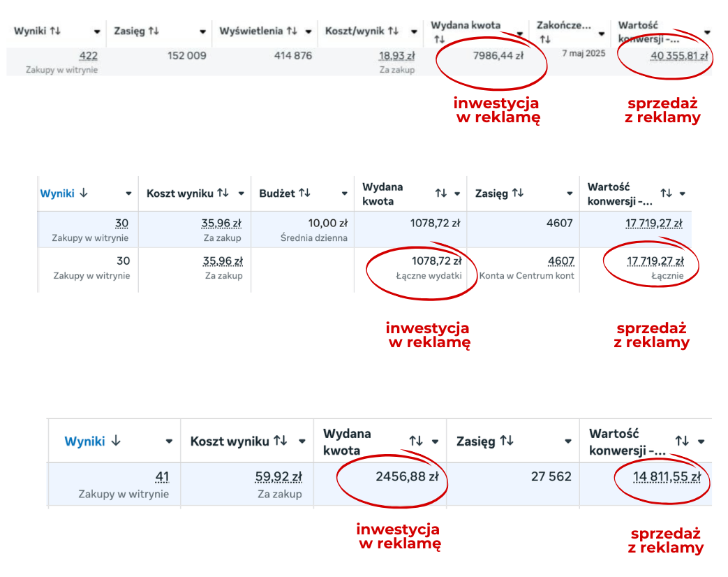Expand the Zasięg dropdown above 27 562
This screenshot has width=728, height=577.
[568, 441]
